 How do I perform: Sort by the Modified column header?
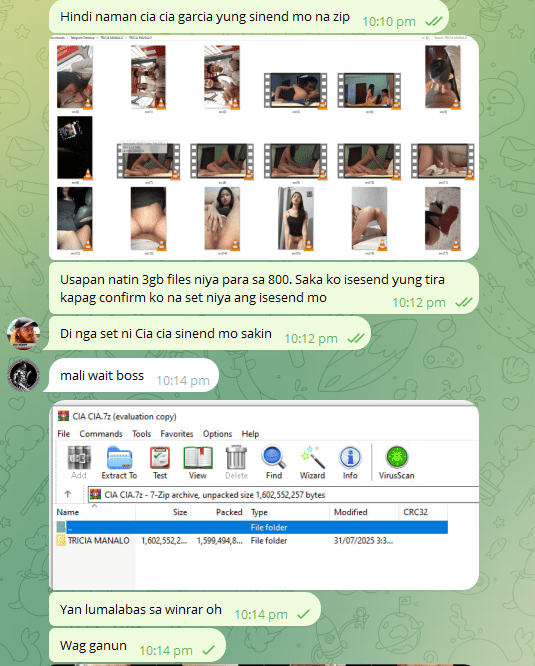(x=364, y=512)
